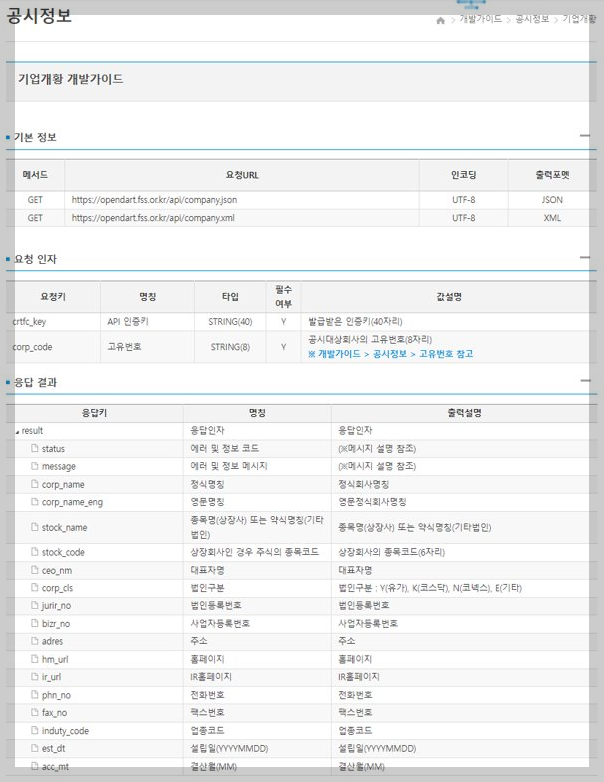Collapse the 기본 정보 section
604x782 pixels.
585,135
